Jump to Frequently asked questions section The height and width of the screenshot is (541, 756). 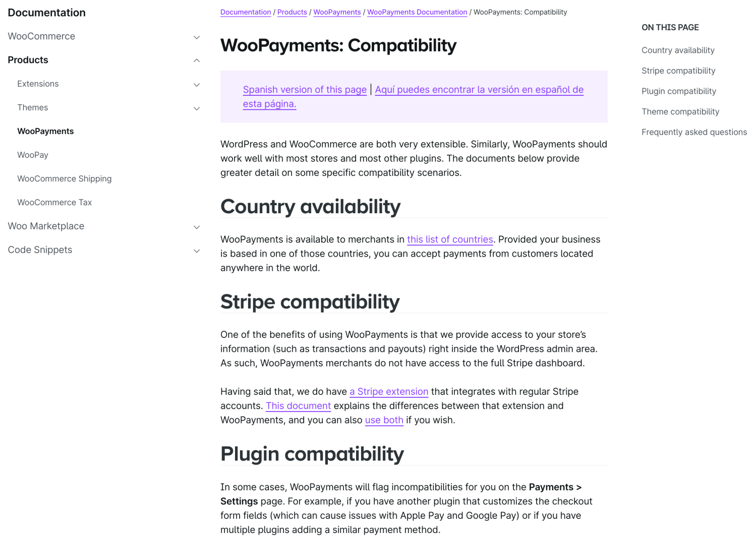[694, 132]
